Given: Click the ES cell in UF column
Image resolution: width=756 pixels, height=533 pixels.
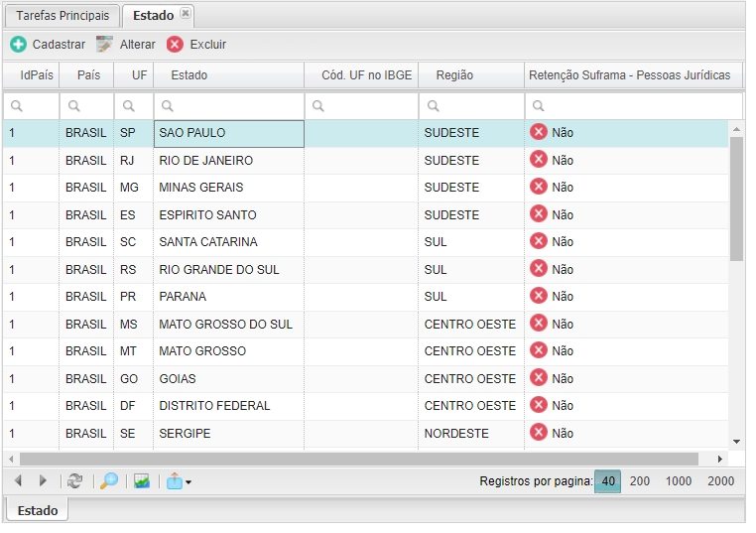Looking at the screenshot, I should [134, 215].
